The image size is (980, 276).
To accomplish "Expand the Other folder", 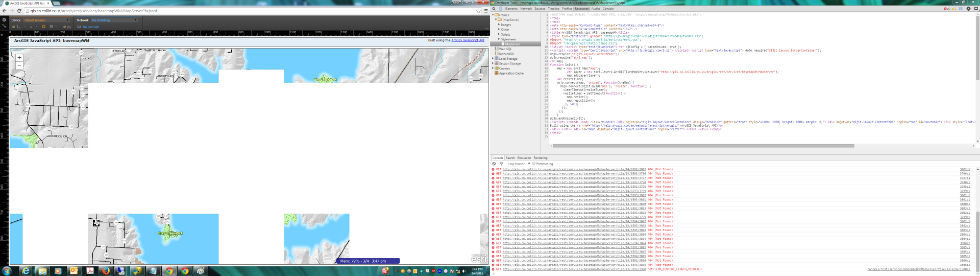I will (x=499, y=30).
